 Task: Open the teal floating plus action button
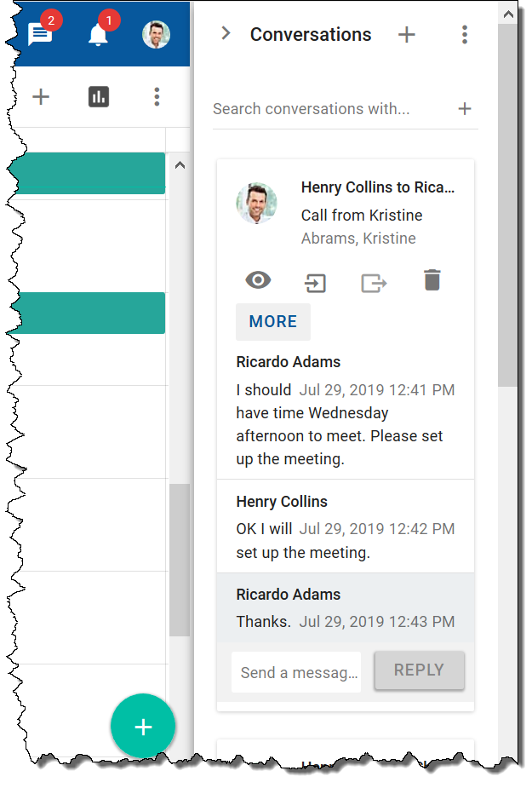tap(143, 725)
